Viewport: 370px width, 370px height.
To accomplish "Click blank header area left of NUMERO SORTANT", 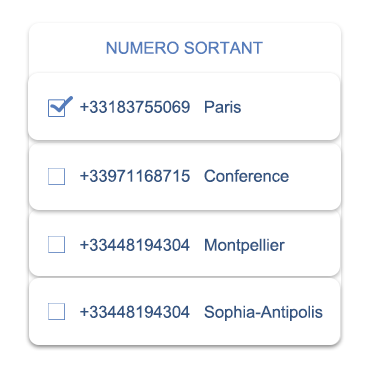I will 67,48.
